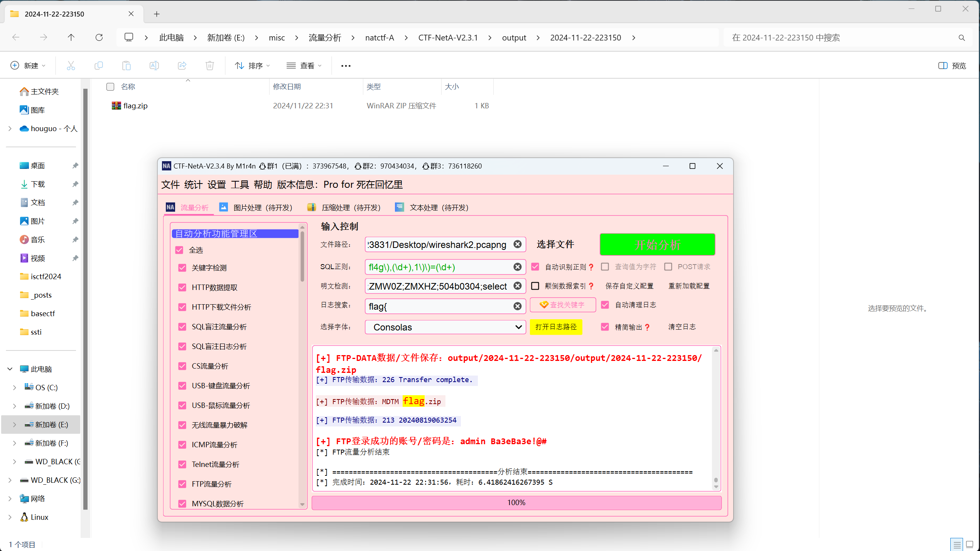Open a new Explorer tab with plus
980x551 pixels.
[157, 14]
